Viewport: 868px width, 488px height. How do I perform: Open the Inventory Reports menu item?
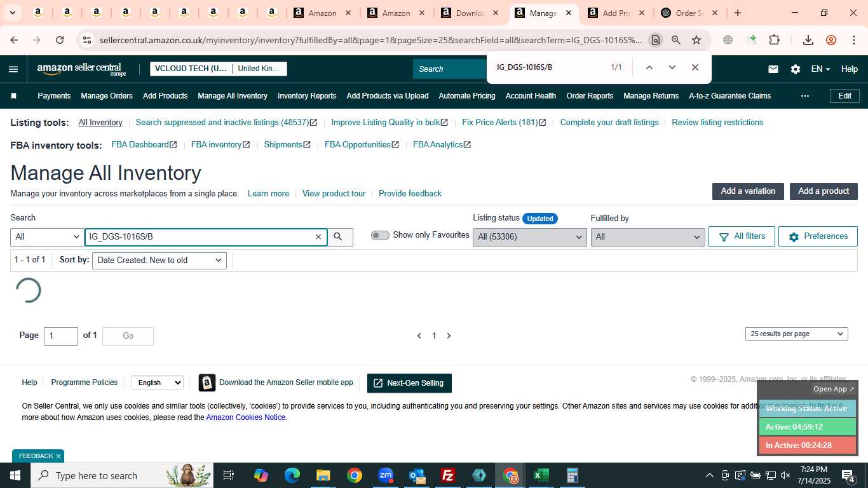(307, 96)
